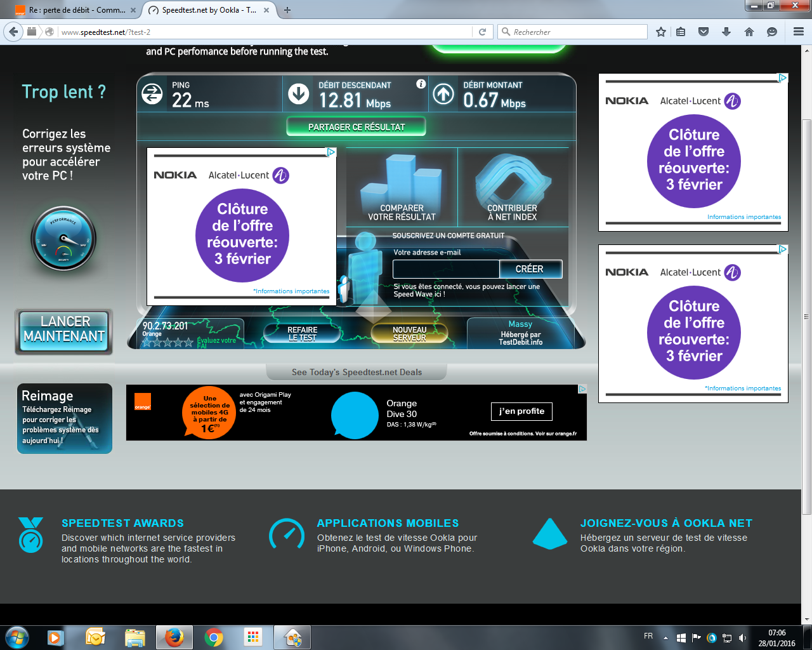
Task: Rate your FAI with the first star
Action: click(x=147, y=343)
